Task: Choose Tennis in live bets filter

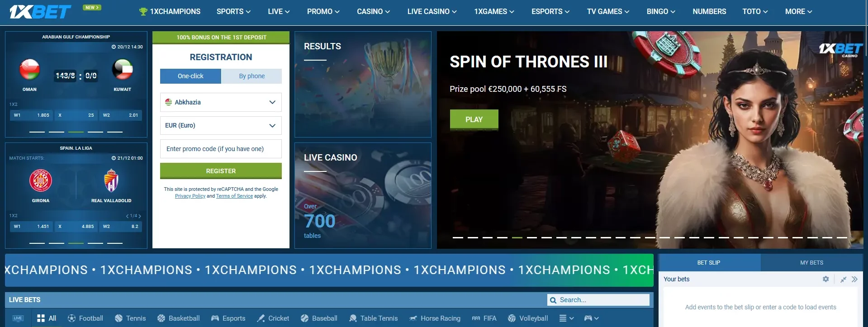Action: 130,318
